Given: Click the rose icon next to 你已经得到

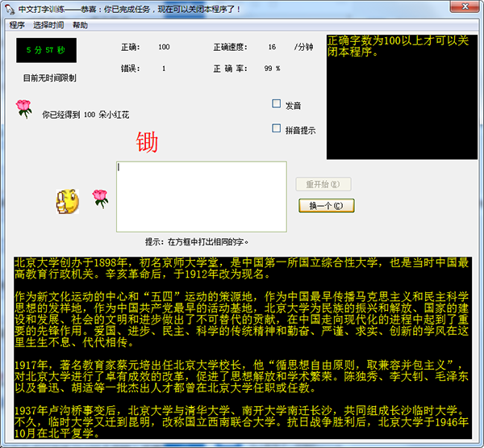Looking at the screenshot, I should click(23, 109).
